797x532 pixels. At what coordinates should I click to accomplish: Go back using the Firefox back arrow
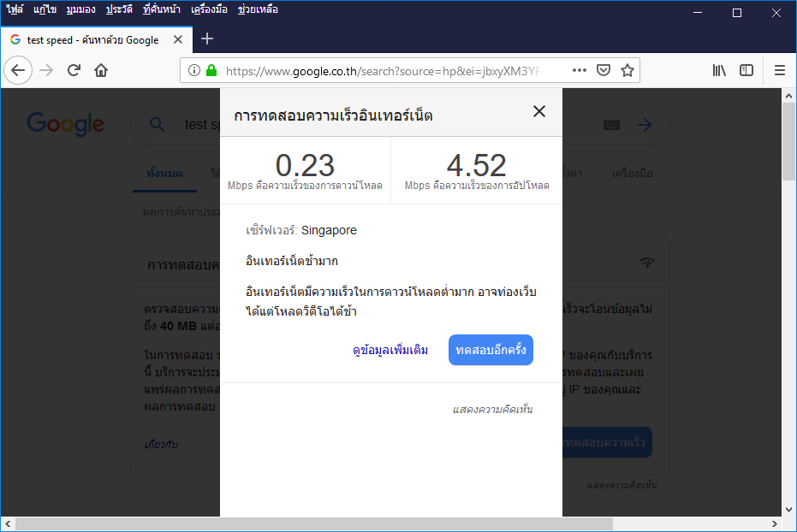(x=18, y=70)
